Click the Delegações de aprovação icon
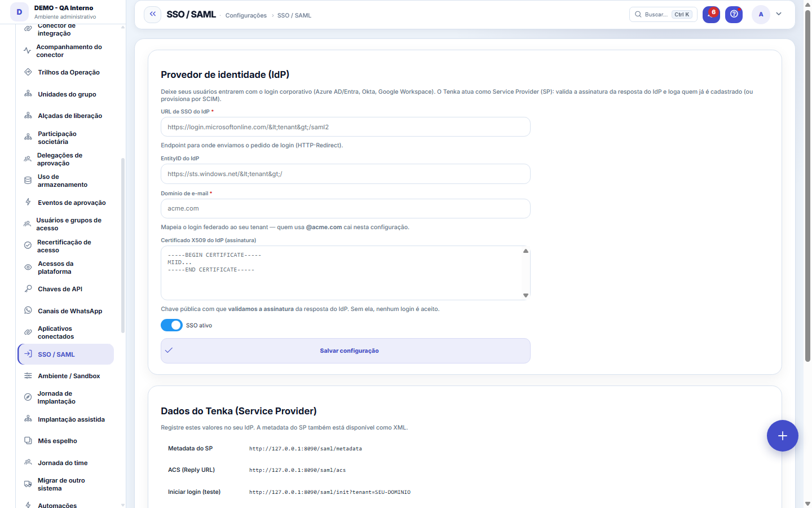This screenshot has width=812, height=508. 28,159
